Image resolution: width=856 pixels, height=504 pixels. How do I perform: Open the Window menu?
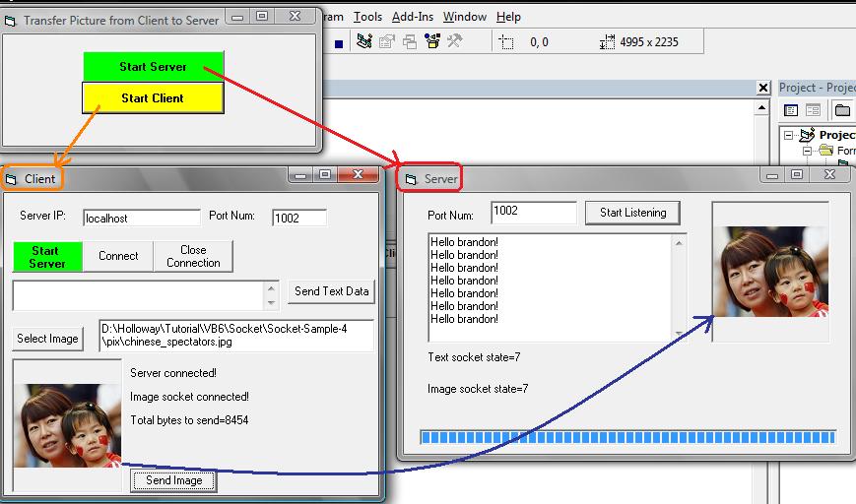[x=464, y=17]
